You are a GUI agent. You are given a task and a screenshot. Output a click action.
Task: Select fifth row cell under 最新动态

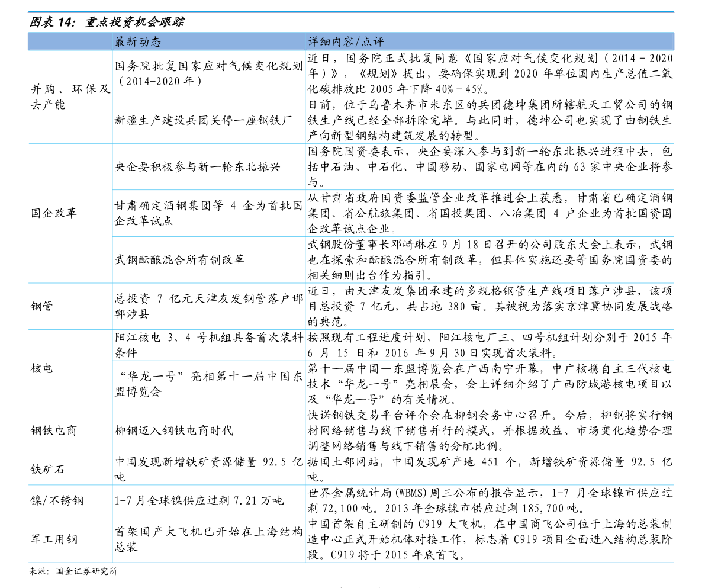point(208,260)
